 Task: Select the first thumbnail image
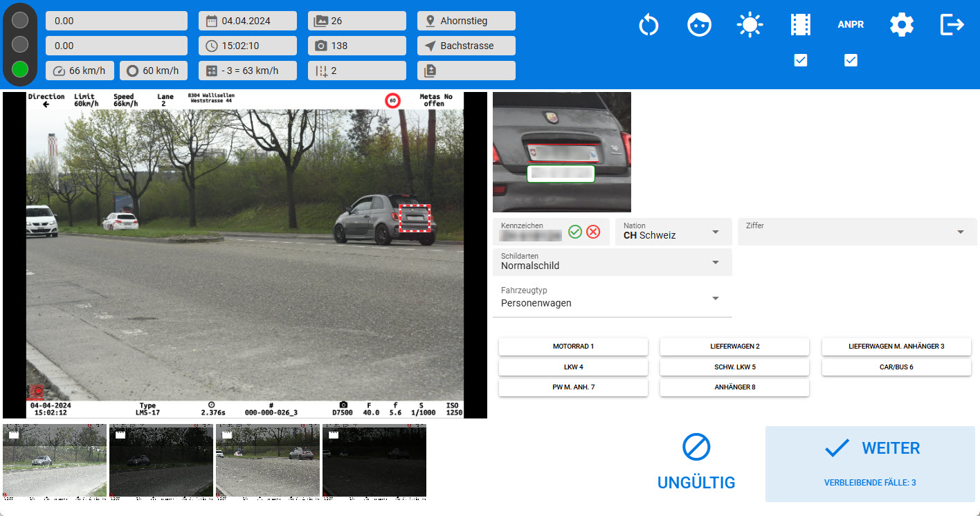coord(55,461)
